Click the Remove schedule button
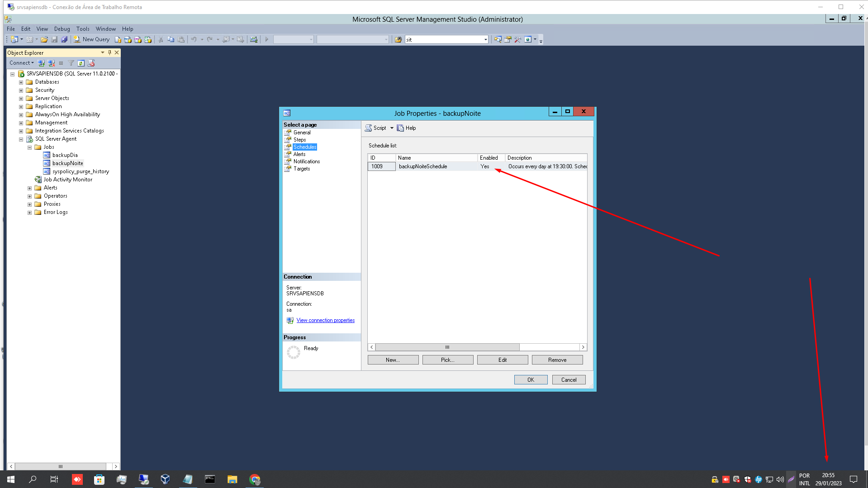This screenshot has height=488, width=868. point(557,360)
